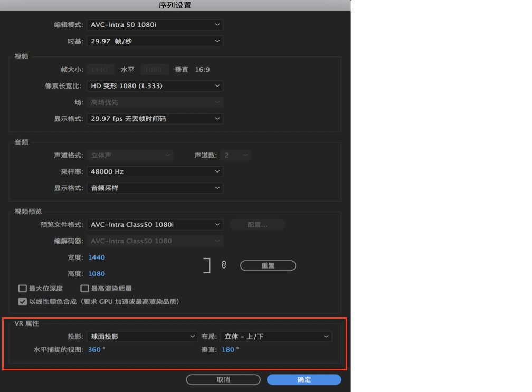Open the 像素长宽比 dropdown HD 变形 1080
Viewport: 532px width, 392px height.
155,85
